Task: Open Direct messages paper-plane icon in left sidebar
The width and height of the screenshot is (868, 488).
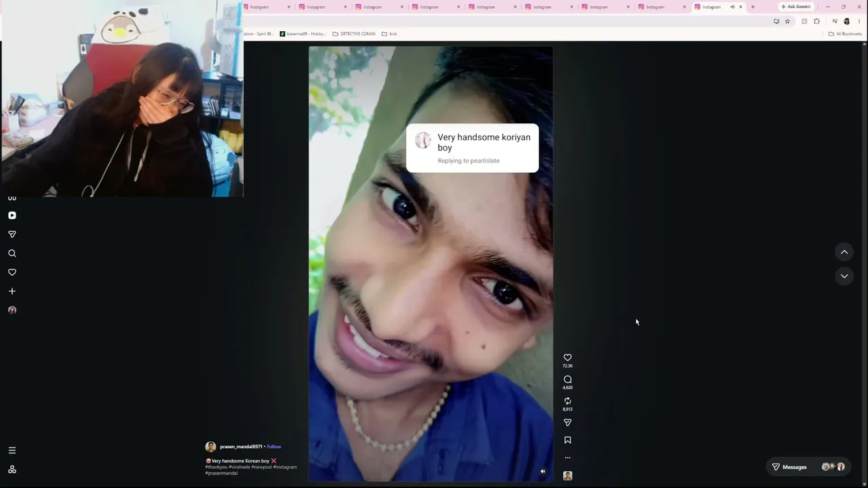Action: tap(12, 235)
